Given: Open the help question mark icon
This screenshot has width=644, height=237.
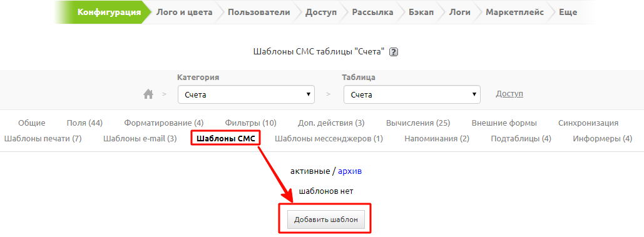Looking at the screenshot, I should (x=394, y=52).
